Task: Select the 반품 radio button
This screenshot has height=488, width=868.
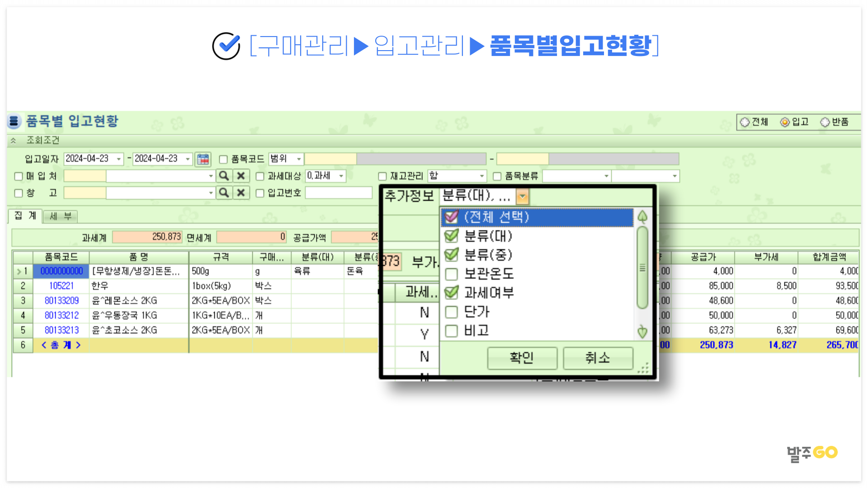Action: 826,122
